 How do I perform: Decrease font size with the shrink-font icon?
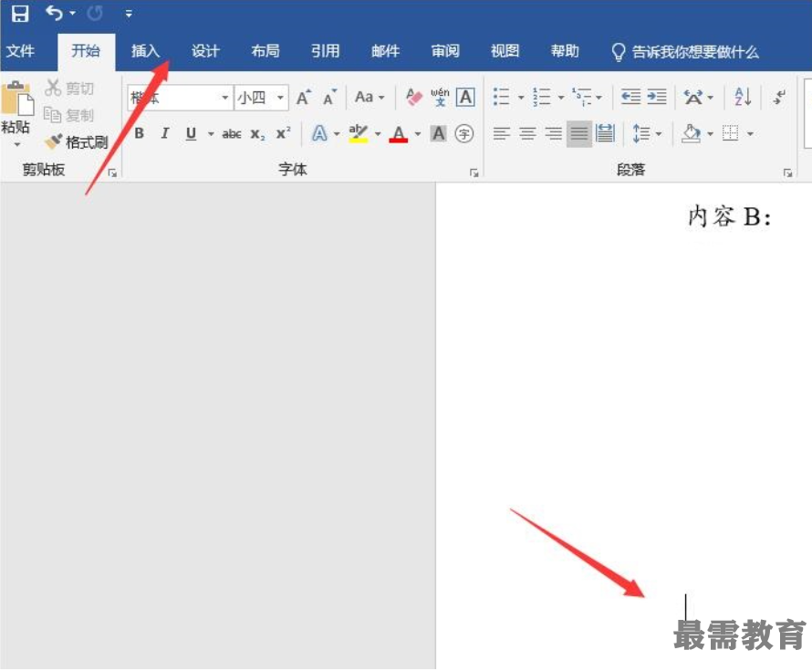(329, 98)
